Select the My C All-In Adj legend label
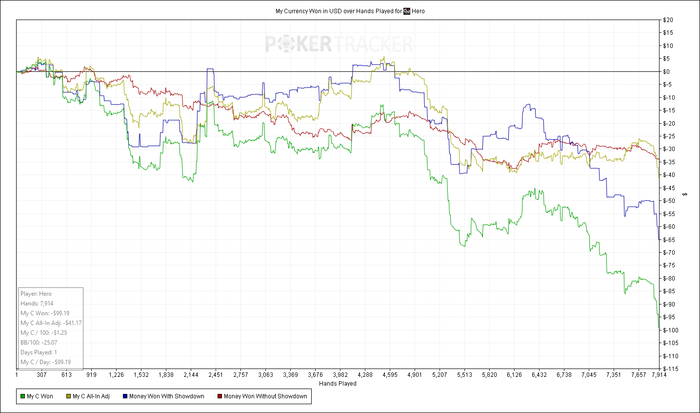The width and height of the screenshot is (700, 413). coord(91,396)
